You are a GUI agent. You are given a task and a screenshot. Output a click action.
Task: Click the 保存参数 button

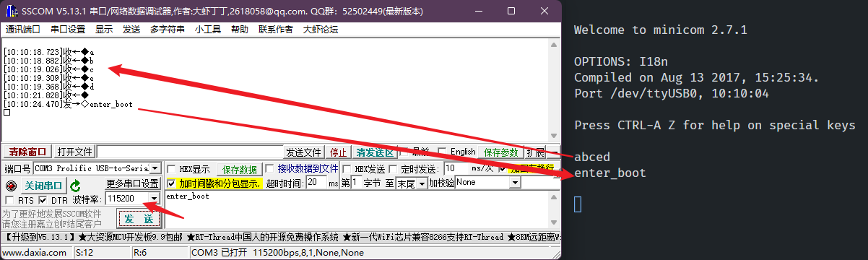501,152
